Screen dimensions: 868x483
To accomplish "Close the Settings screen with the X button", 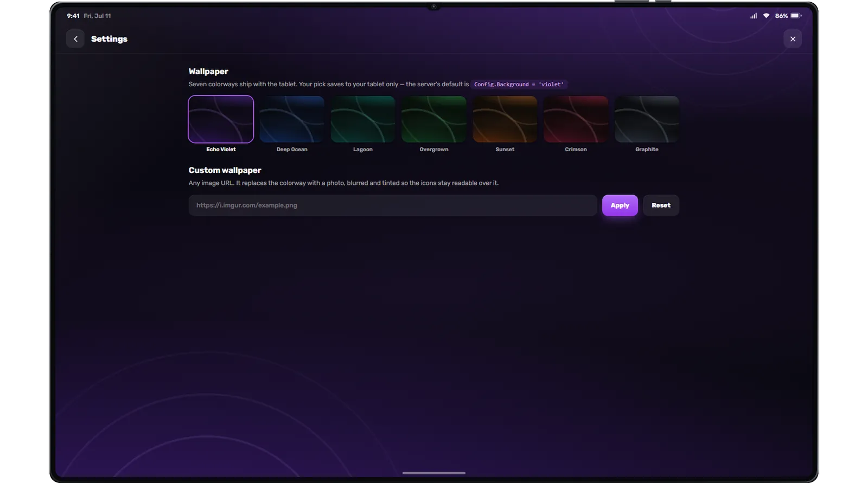I will [x=793, y=39].
